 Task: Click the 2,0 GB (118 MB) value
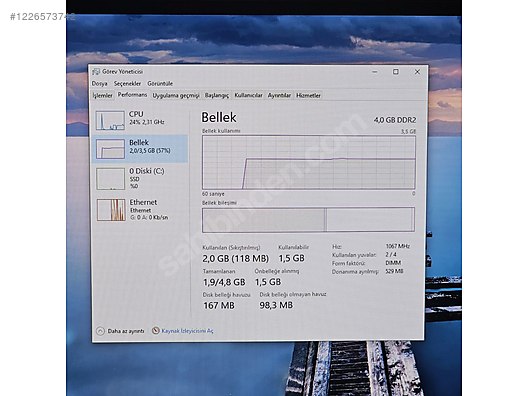point(235,259)
